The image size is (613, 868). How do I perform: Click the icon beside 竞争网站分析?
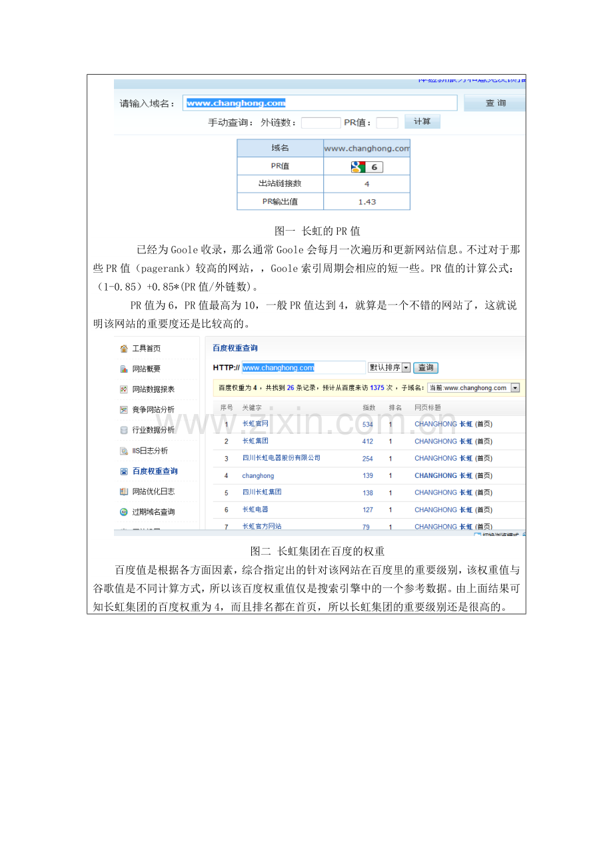click(124, 410)
